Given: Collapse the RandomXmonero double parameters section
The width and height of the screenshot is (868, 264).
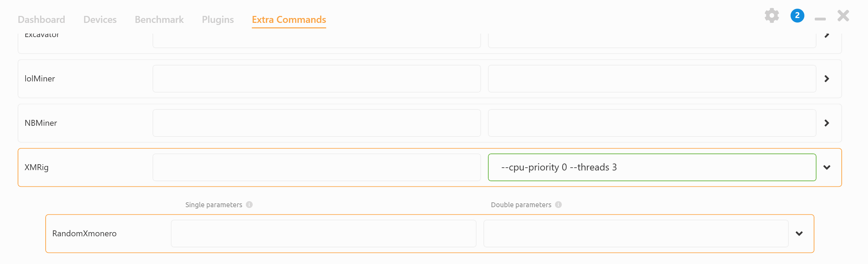Looking at the screenshot, I should pos(799,233).
